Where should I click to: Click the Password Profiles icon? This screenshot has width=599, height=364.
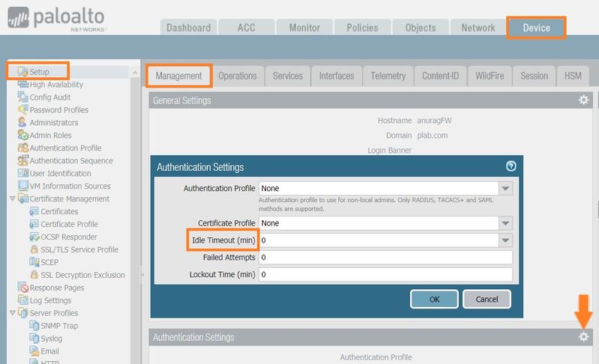click(23, 110)
